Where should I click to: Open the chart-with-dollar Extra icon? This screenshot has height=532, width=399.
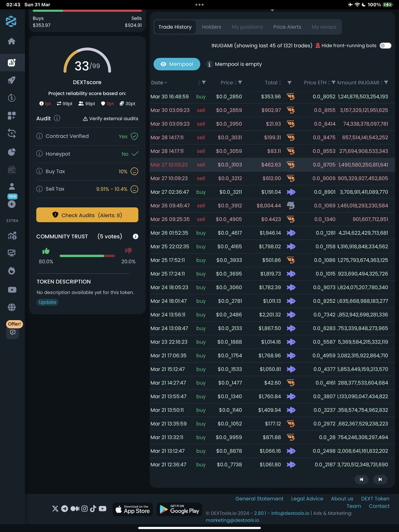tap(12, 236)
